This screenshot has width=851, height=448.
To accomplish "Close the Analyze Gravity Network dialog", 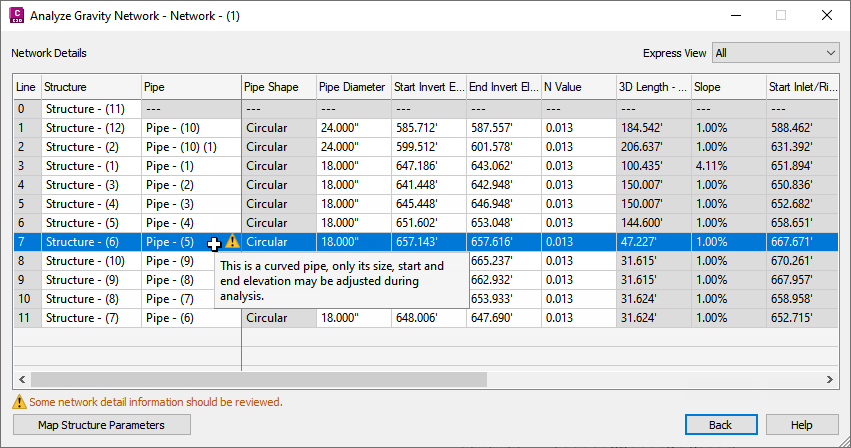I will 827,15.
